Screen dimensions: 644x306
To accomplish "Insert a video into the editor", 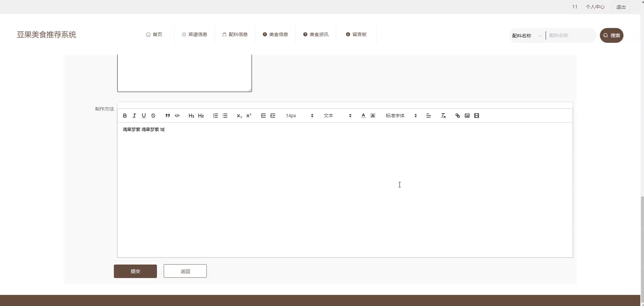I will 477,116.
